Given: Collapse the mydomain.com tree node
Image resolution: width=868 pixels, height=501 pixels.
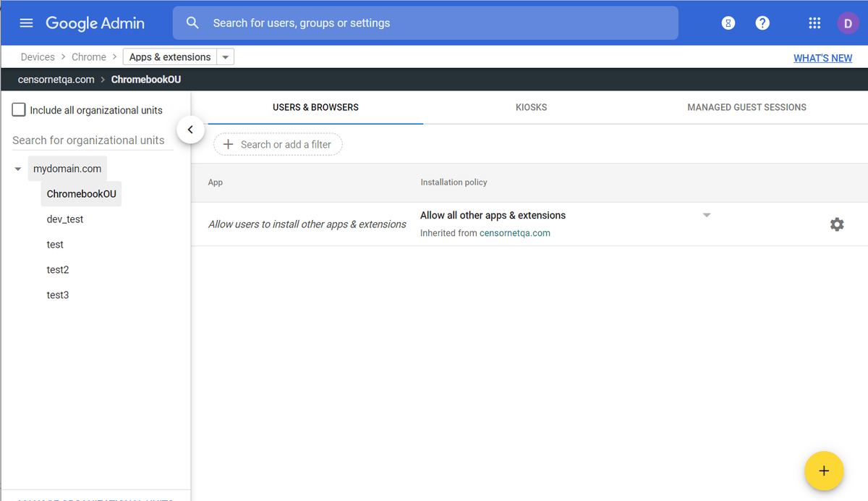Looking at the screenshot, I should click(17, 168).
